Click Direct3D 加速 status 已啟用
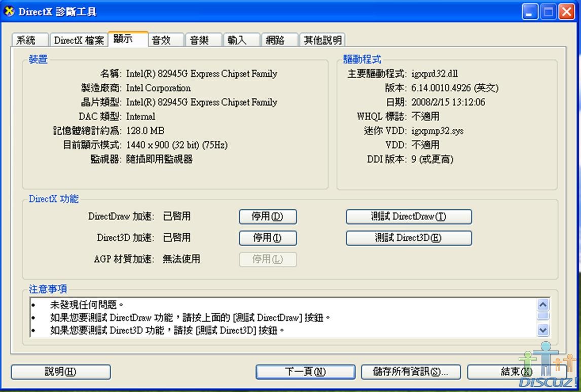 pyautogui.click(x=177, y=237)
